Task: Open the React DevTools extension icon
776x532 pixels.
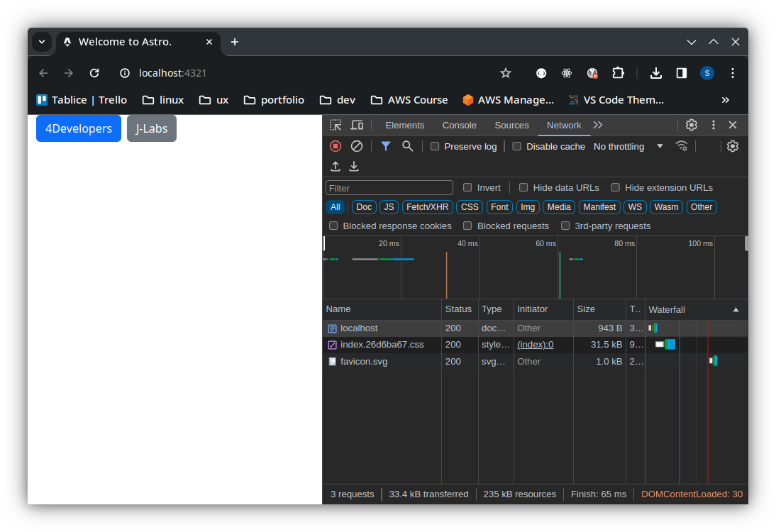Action: click(x=567, y=73)
